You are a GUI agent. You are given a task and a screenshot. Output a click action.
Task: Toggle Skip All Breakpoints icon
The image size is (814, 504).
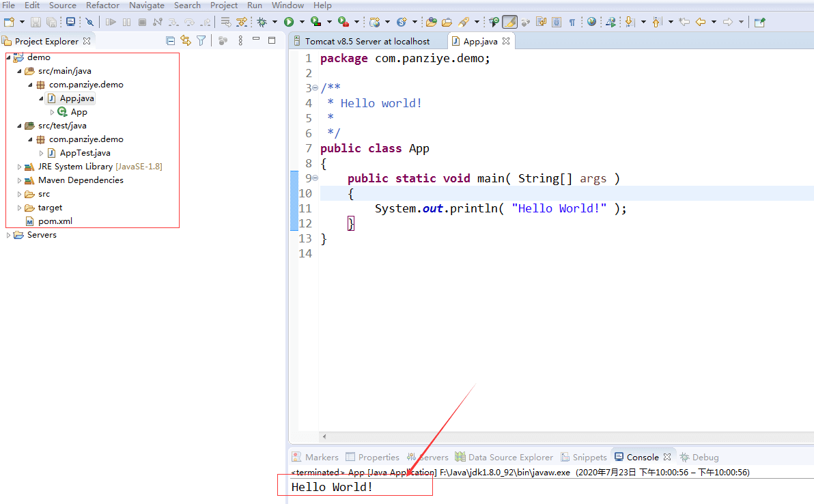coord(89,22)
